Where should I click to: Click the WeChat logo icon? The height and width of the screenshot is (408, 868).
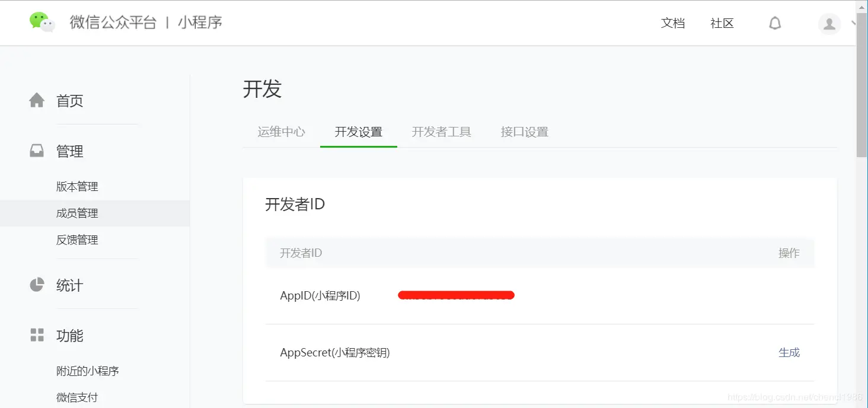click(42, 23)
